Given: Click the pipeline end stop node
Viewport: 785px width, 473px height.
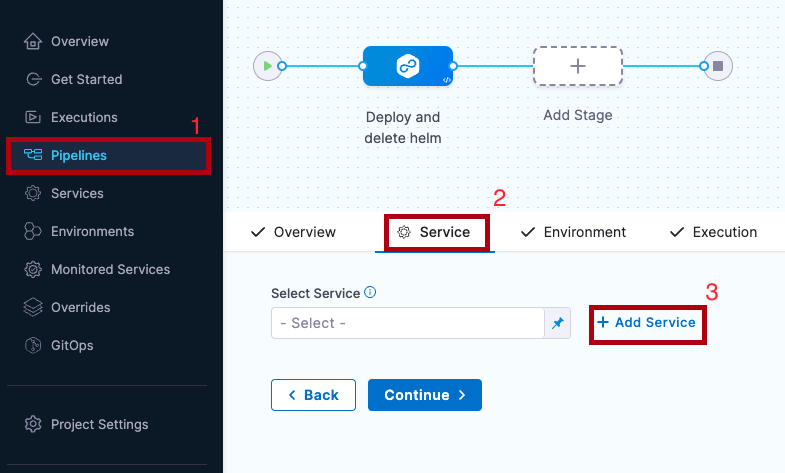Looking at the screenshot, I should click(718, 66).
